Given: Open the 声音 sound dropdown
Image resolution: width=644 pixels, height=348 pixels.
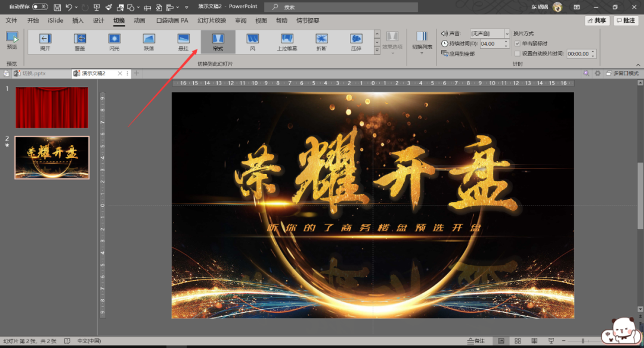Looking at the screenshot, I should pos(507,33).
